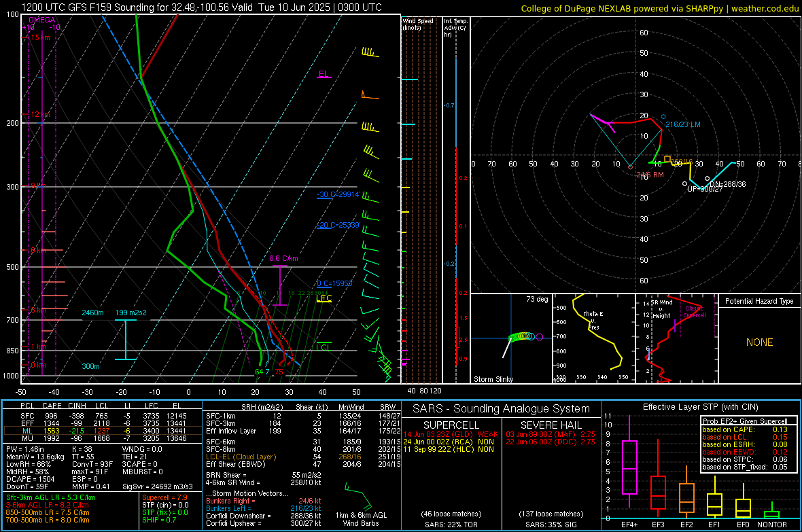
Task: Click the SARS - Sounding Analogue System title
Action: [x=502, y=409]
